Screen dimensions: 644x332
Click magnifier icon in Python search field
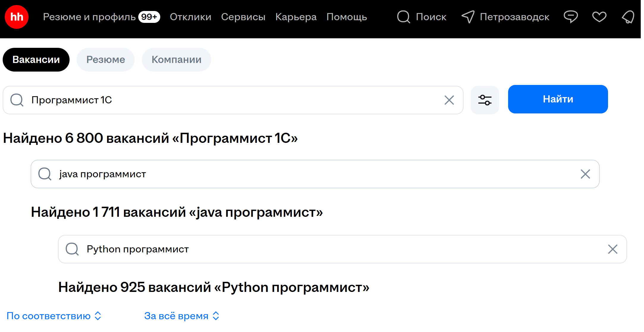pyautogui.click(x=72, y=249)
